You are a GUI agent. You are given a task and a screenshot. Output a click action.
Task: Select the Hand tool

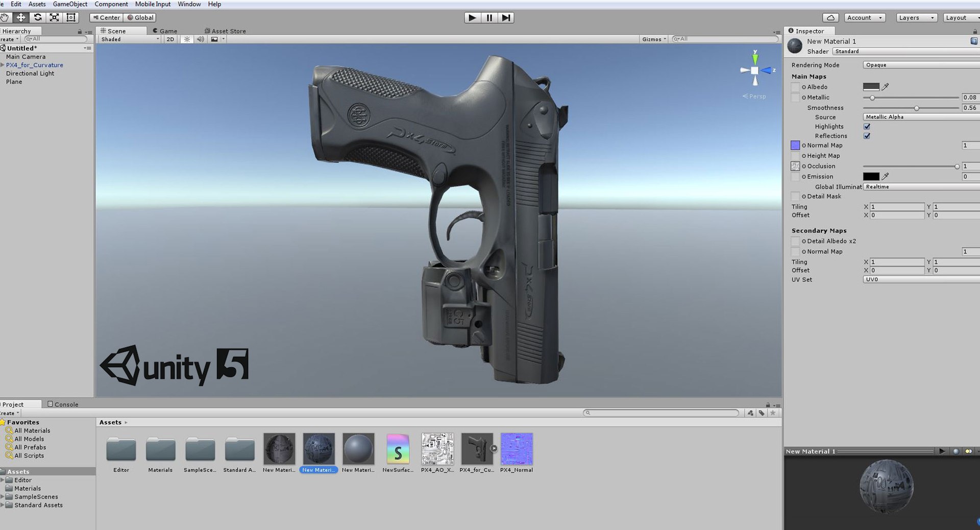pos(5,17)
